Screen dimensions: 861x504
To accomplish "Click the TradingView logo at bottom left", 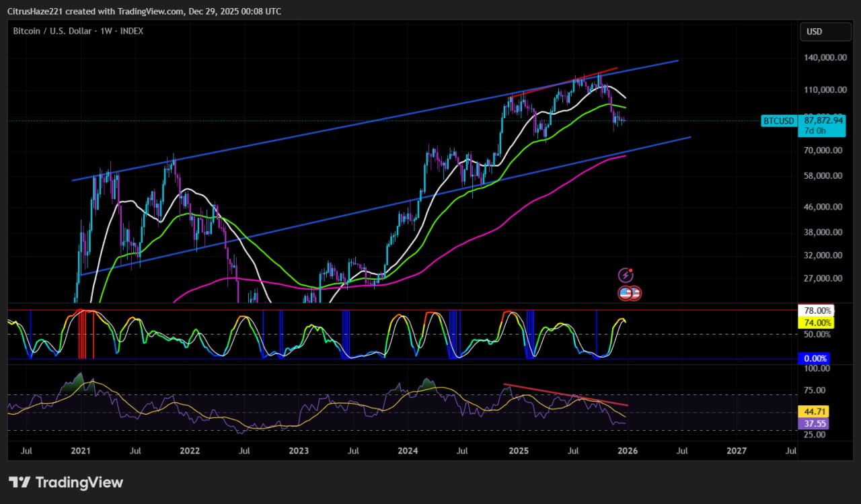I will pos(66,482).
